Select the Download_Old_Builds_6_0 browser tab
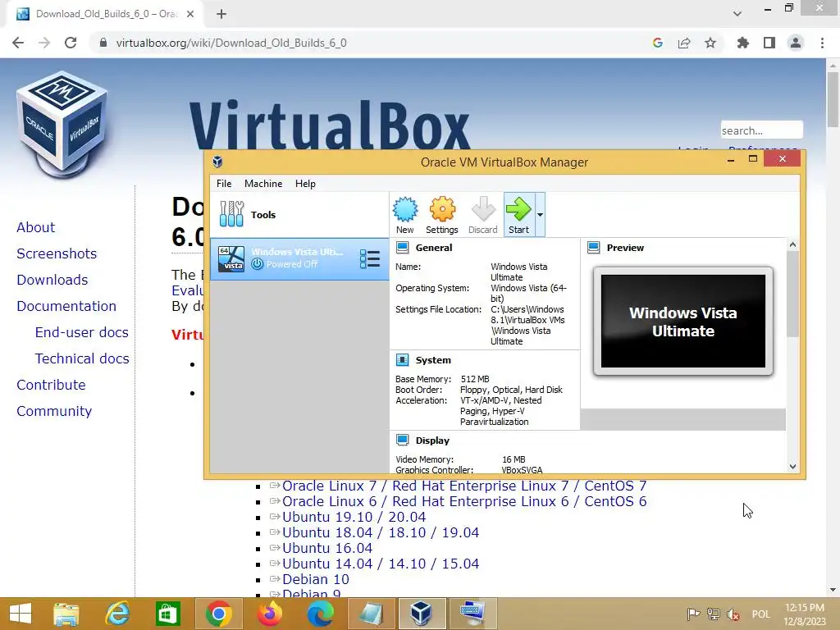 click(104, 14)
